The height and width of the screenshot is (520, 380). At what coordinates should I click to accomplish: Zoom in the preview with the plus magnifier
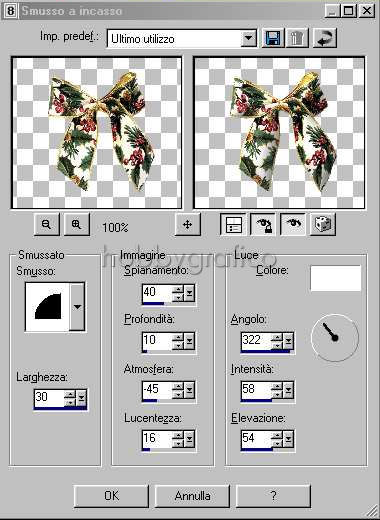point(77,224)
